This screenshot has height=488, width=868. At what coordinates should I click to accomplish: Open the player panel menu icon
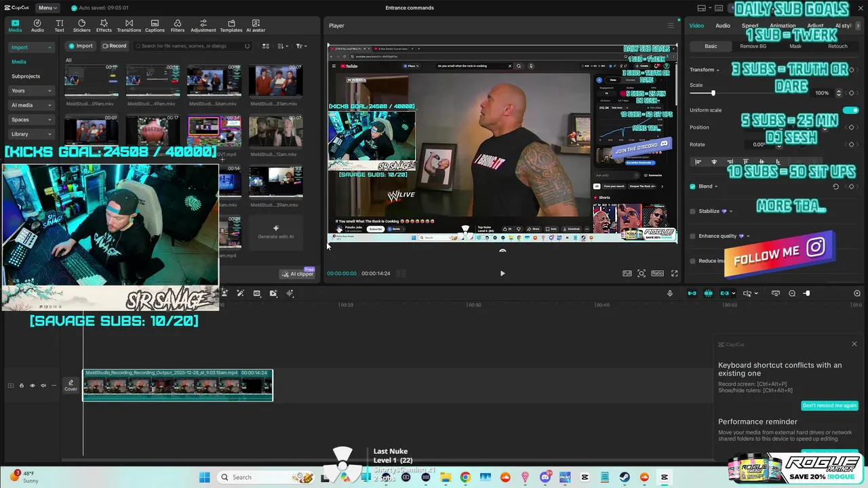[671, 26]
